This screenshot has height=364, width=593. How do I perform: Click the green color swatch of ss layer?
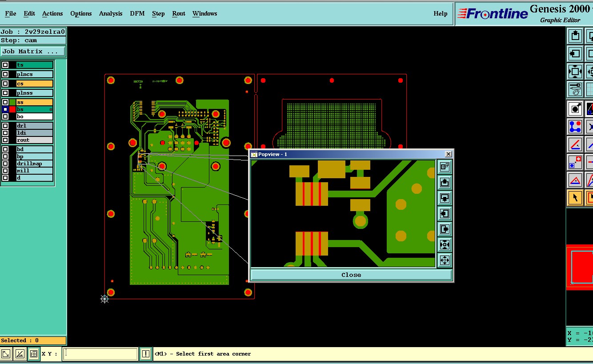(x=12, y=102)
